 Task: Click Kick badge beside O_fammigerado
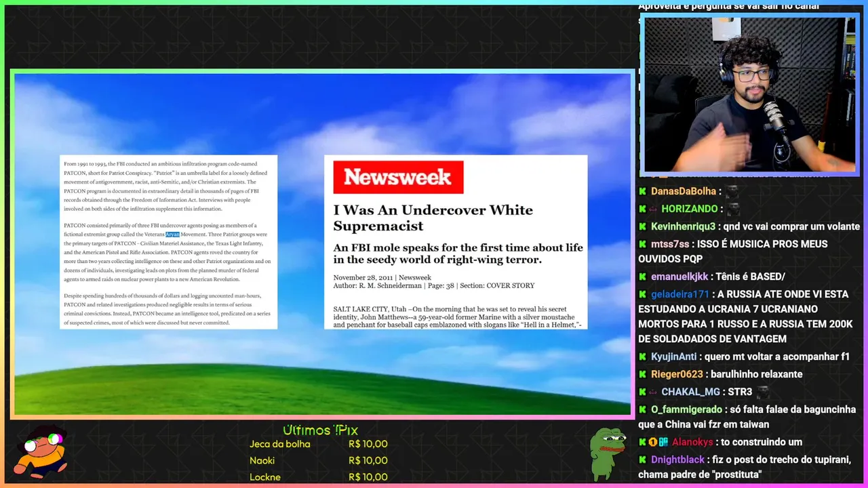[x=643, y=409]
